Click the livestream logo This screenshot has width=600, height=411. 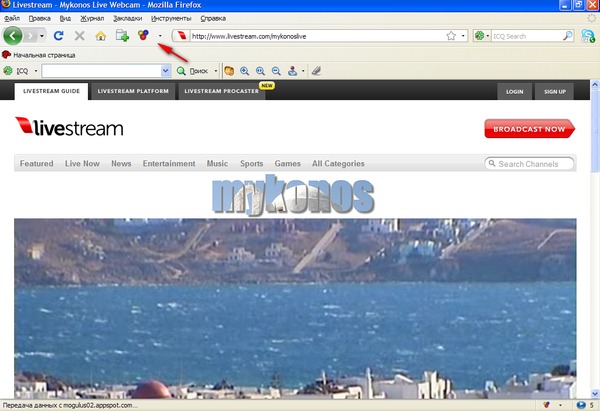69,127
